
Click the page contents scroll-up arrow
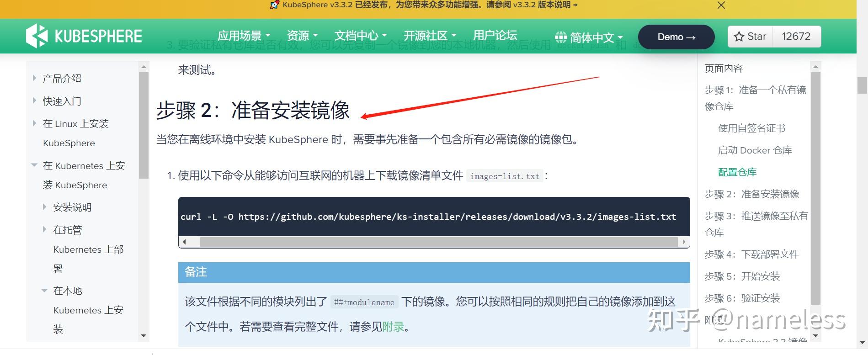(815, 67)
